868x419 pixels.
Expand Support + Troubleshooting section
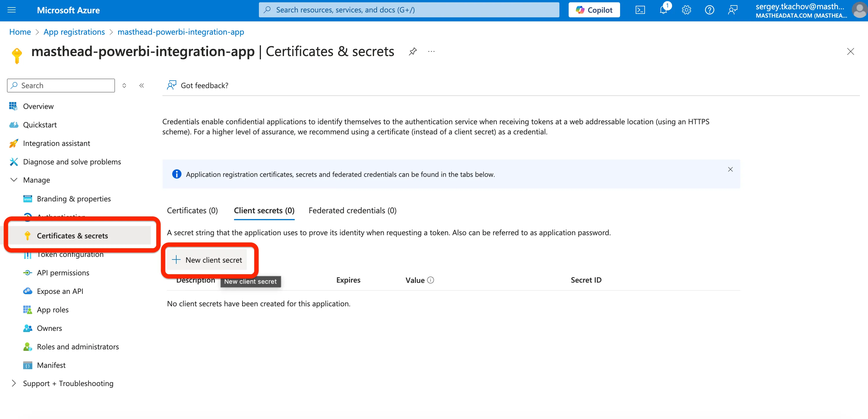[x=14, y=383]
